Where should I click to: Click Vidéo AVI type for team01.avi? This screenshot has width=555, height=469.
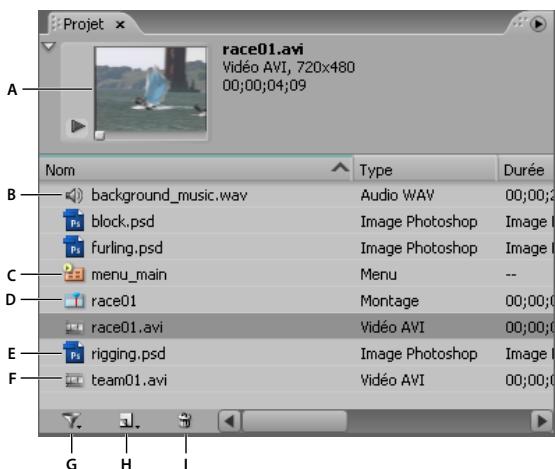392,380
